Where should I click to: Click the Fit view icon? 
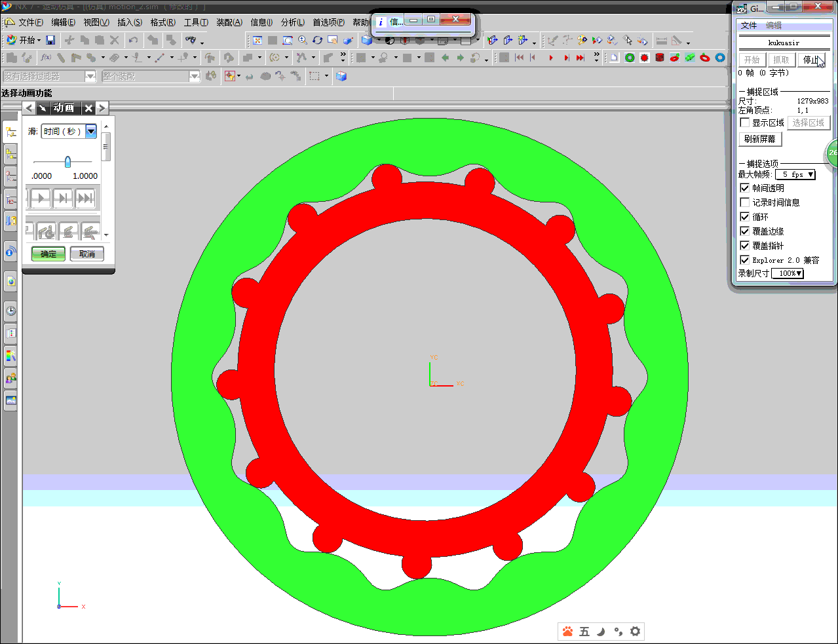[257, 40]
